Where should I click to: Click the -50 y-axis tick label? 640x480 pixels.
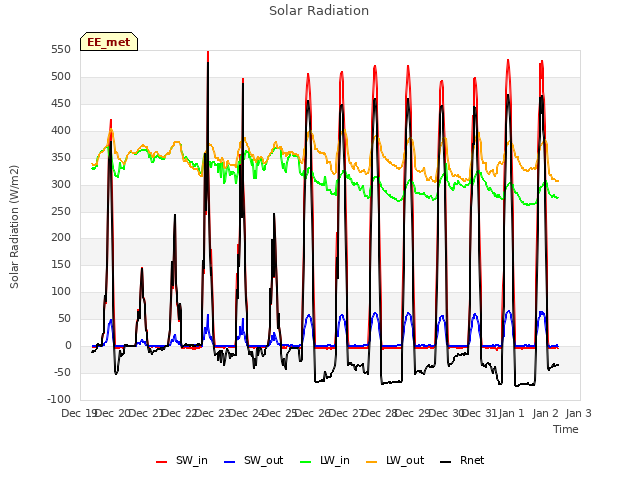coord(61,373)
